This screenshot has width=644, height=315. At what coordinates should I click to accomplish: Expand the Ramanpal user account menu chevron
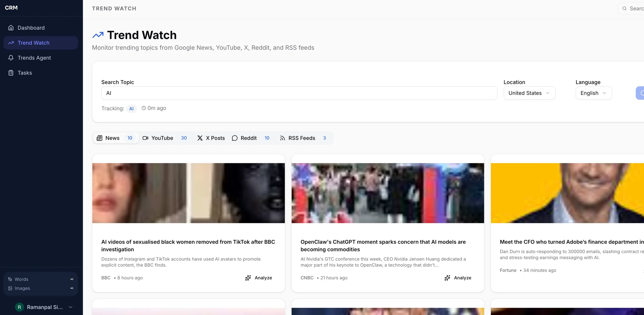[71, 307]
